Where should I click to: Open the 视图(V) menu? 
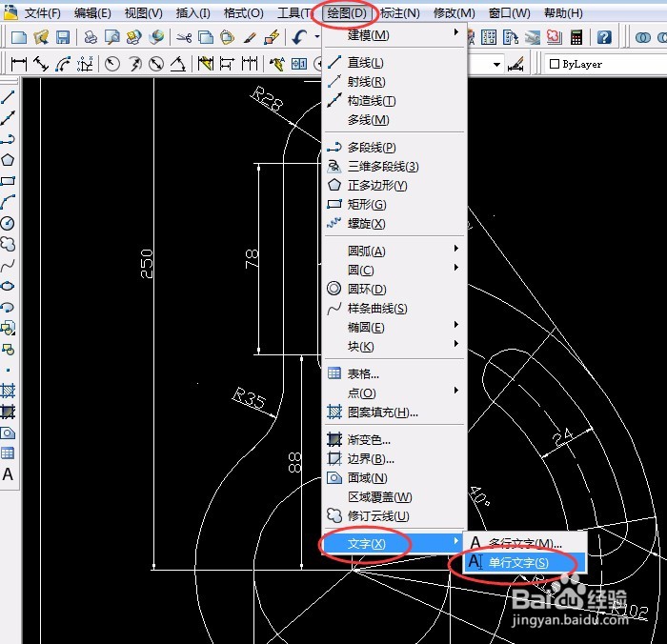coord(143,13)
